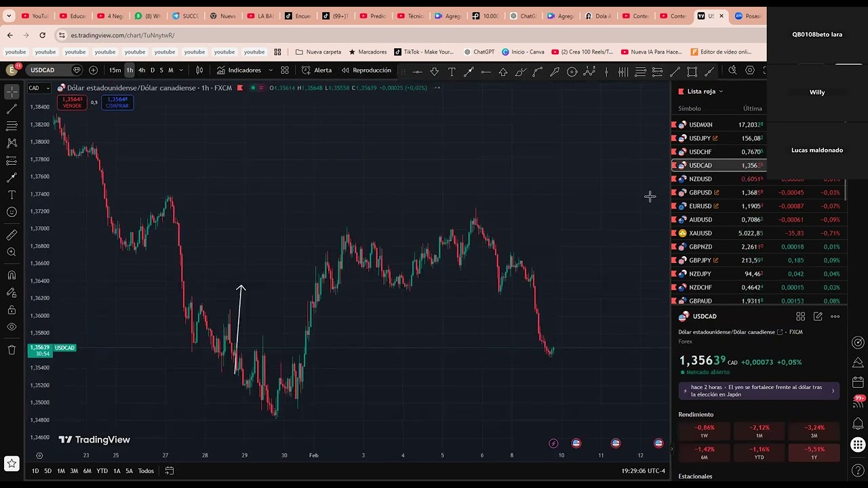Select the trend line tool in left sidebar
The width and height of the screenshot is (868, 488).
pos(12,108)
